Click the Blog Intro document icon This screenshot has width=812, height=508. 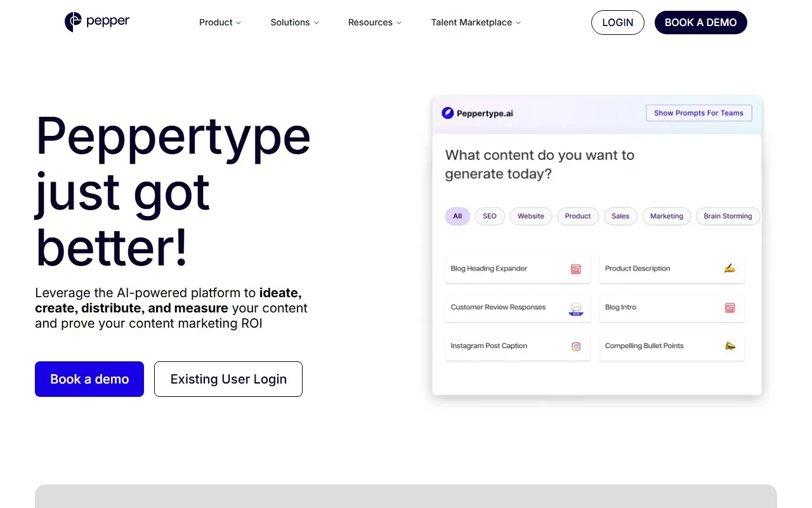tap(729, 308)
